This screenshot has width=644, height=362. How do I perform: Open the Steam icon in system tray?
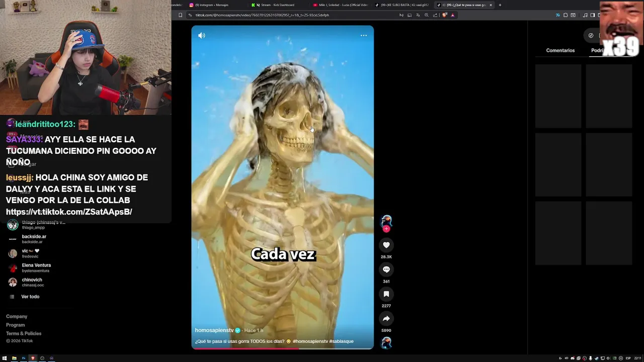597,358
